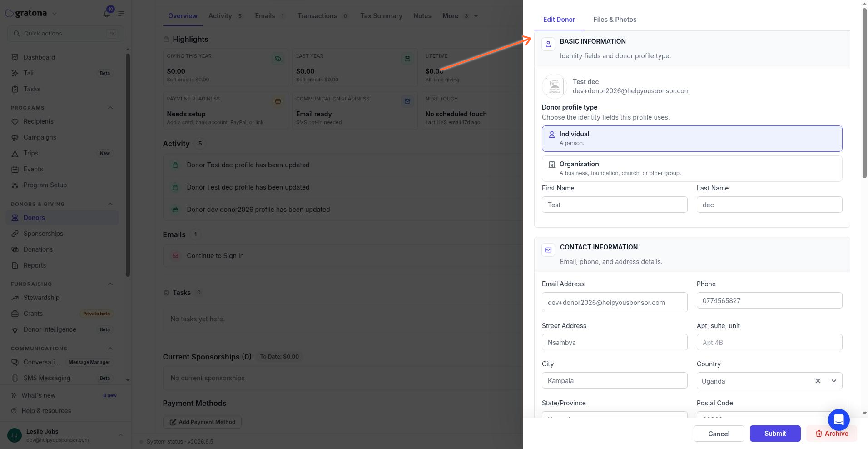Select the Edit Donor tab
The image size is (868, 449).
559,20
